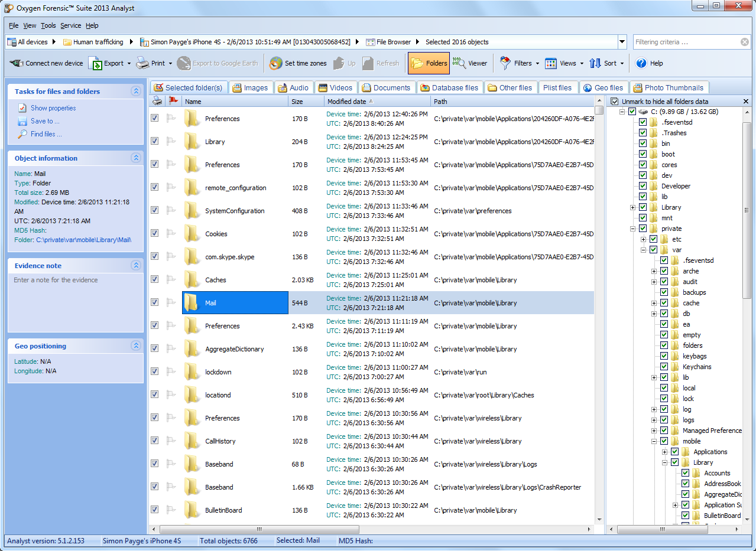Expand the Library folder under C: in the tree

tap(633, 207)
